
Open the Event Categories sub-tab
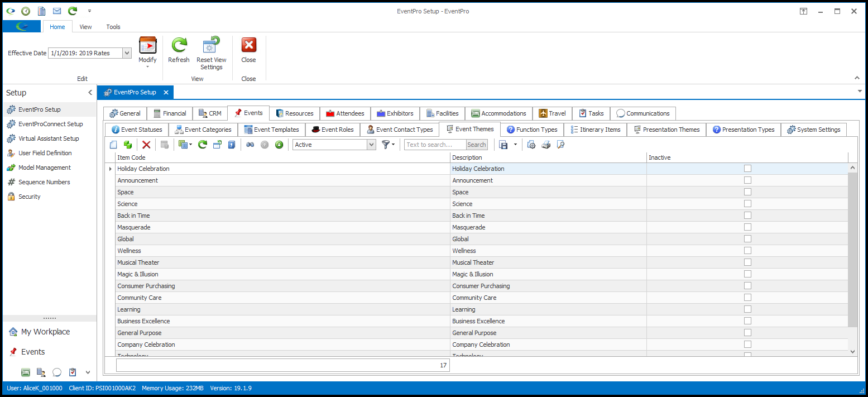(203, 130)
